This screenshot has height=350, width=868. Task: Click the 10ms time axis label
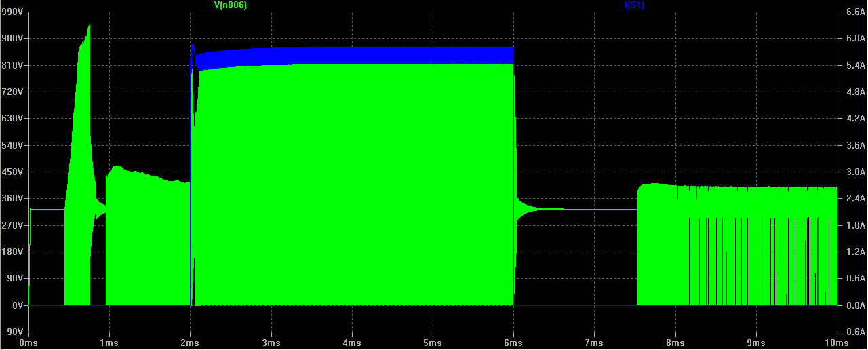click(x=836, y=344)
